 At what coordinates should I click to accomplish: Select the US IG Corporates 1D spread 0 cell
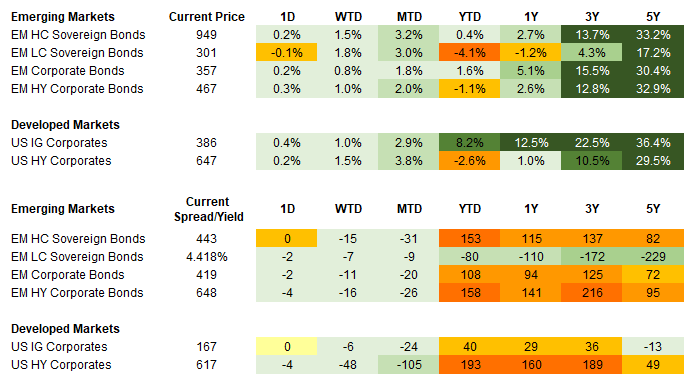(x=286, y=346)
